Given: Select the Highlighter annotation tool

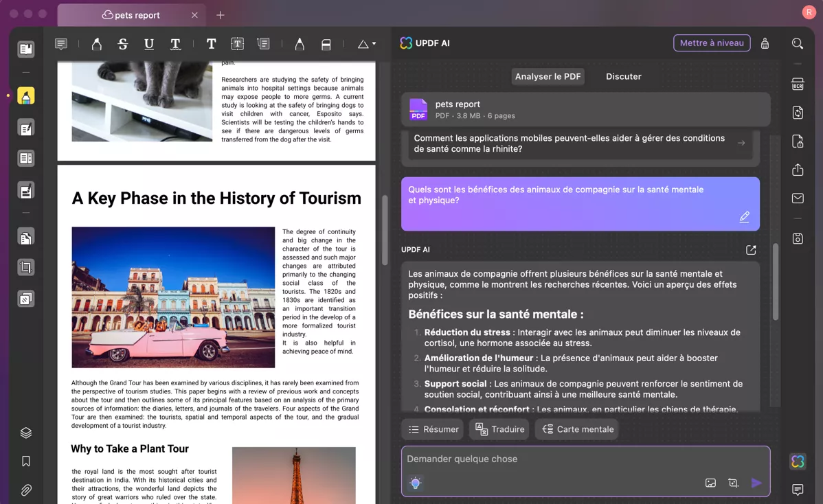Looking at the screenshot, I should coord(96,43).
